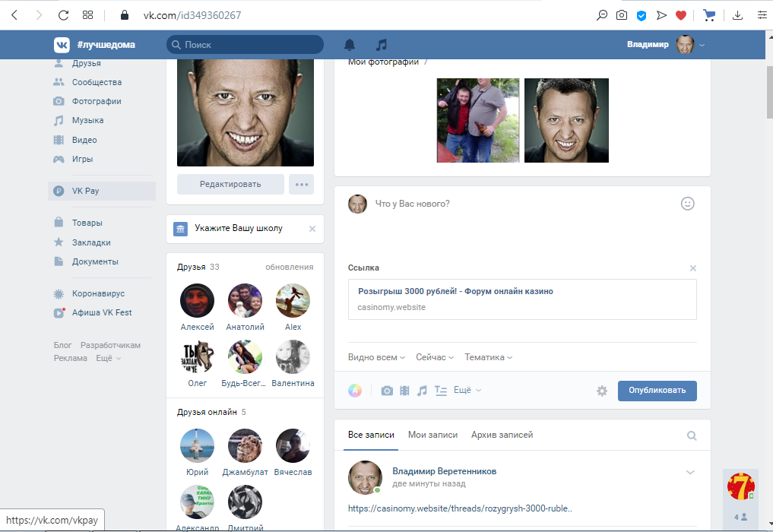This screenshot has height=532, width=773.
Task: Click the 'Редактировать' profile button
Action: (x=230, y=184)
